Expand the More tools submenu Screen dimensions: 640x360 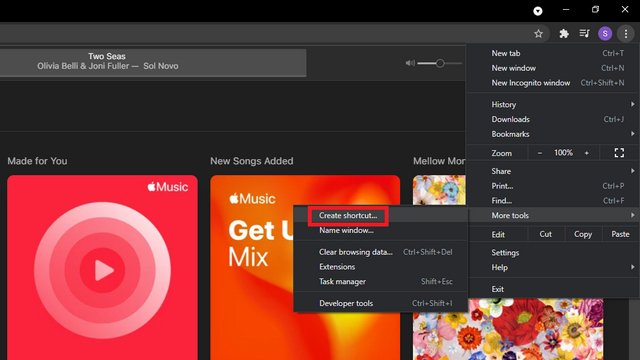552,215
